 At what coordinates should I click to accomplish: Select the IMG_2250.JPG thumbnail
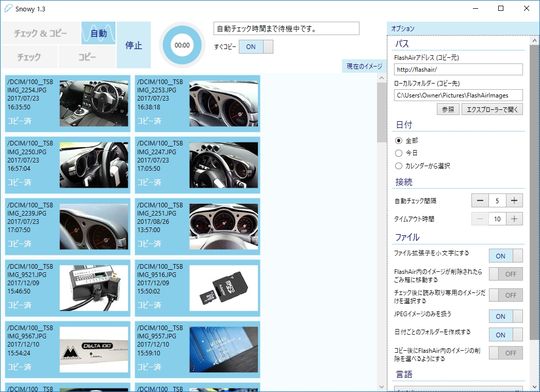click(94, 165)
